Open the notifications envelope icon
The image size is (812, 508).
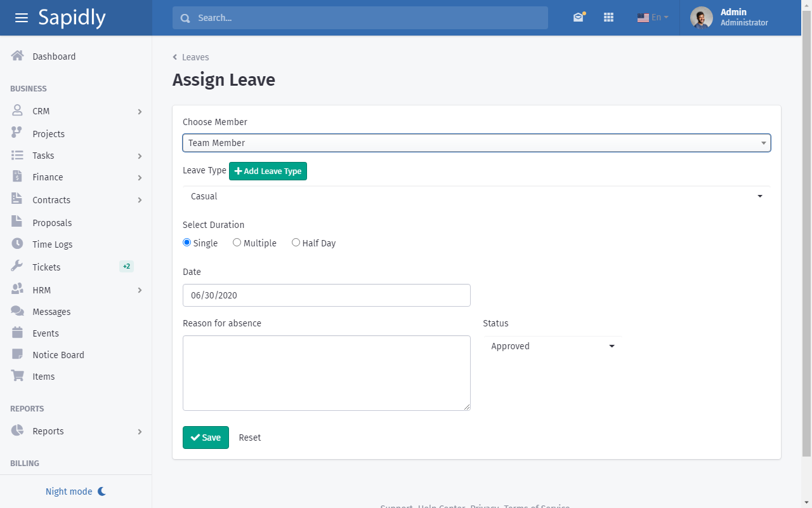pyautogui.click(x=578, y=18)
